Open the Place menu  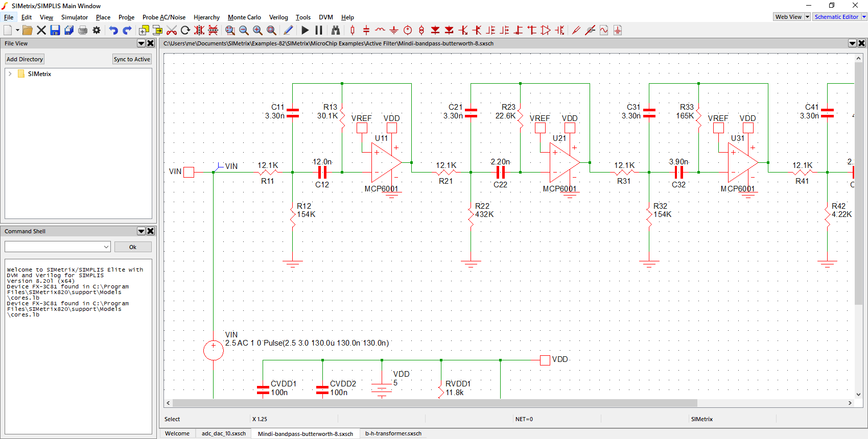click(103, 17)
